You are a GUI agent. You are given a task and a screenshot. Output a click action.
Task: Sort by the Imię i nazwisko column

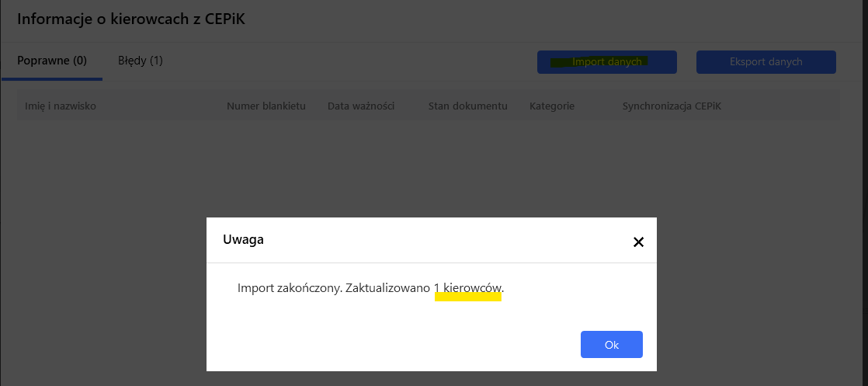[61, 106]
